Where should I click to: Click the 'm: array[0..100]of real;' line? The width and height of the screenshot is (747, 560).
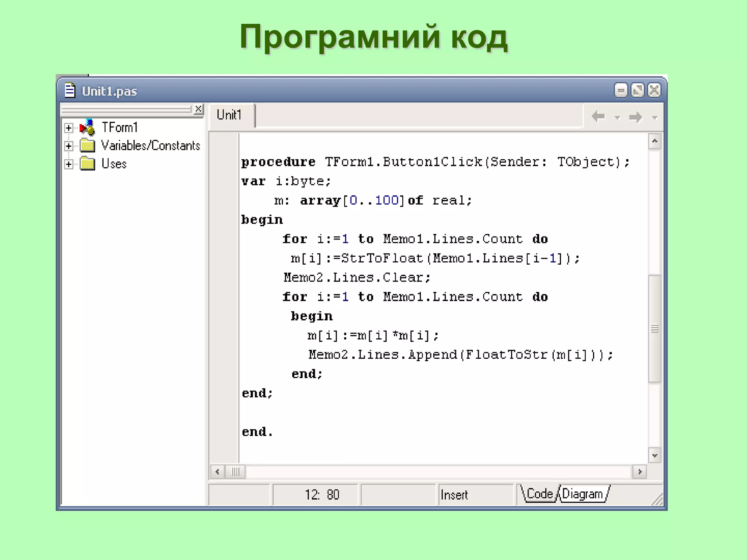point(373,200)
